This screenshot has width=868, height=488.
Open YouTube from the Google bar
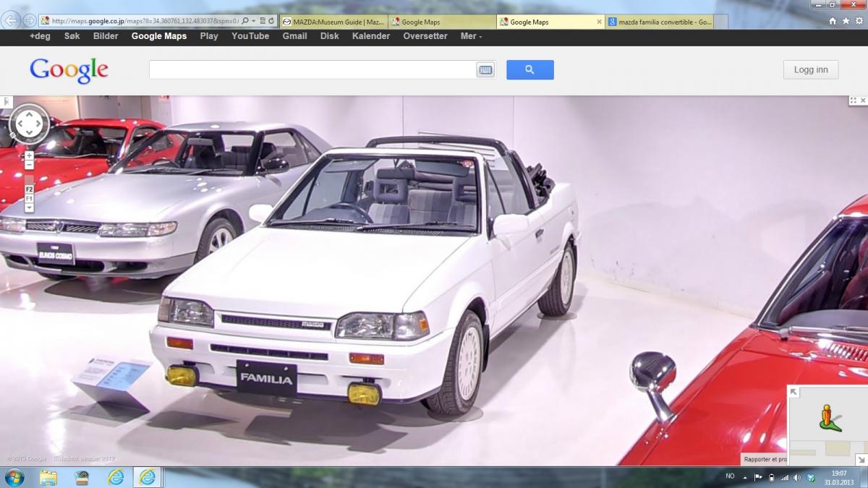[x=250, y=36]
